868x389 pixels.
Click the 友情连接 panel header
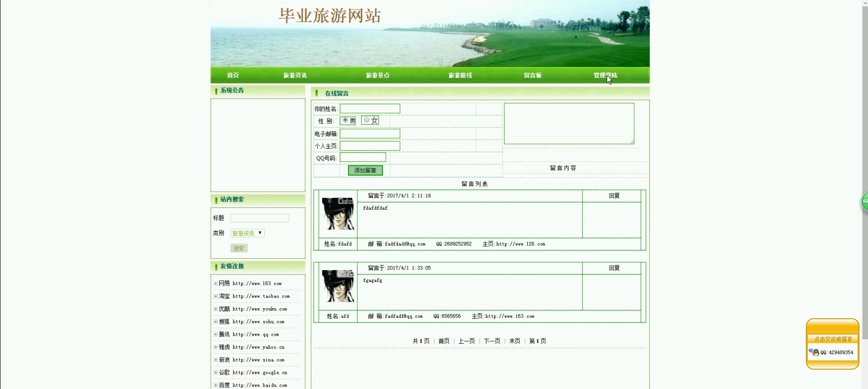pos(258,267)
